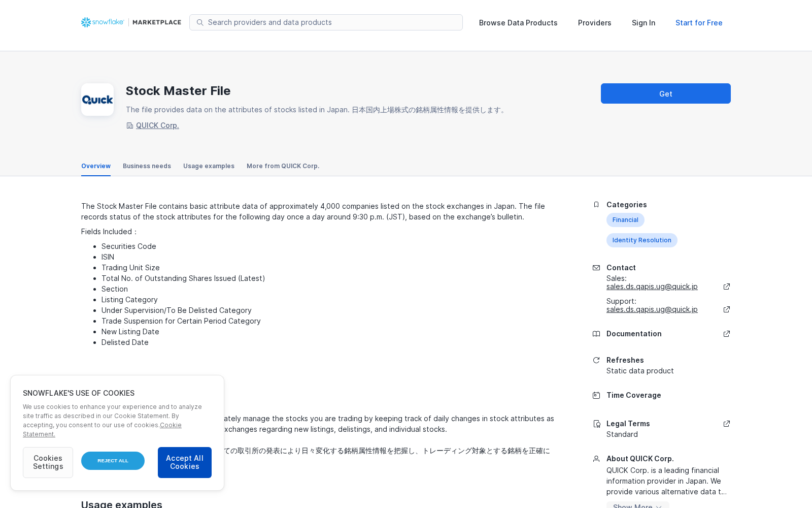Expand Show More under About QUICK Corp.
Screen dimensions: 812x508
637,505
